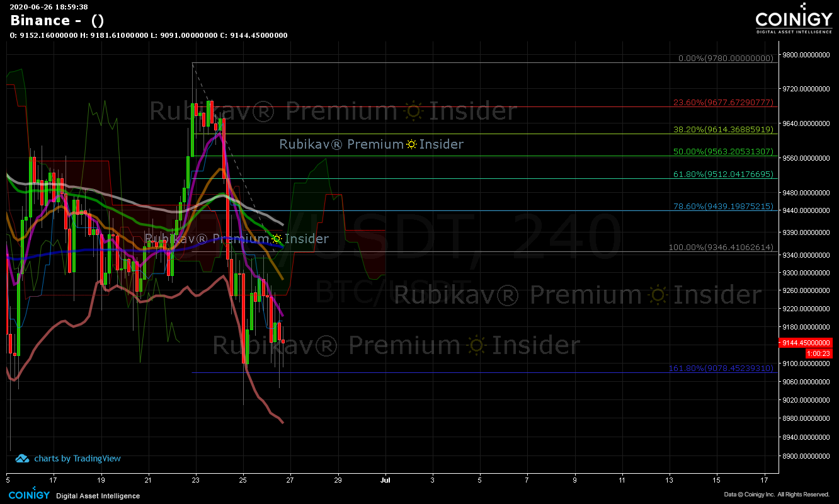Click the 8980.00000000 price axis label
Viewport: 839px width, 504px height.
click(807, 418)
